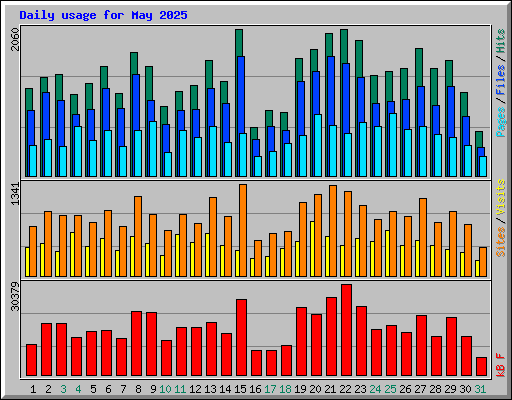
Task: Click the orange visits bar for day 21
Action: (x=333, y=231)
